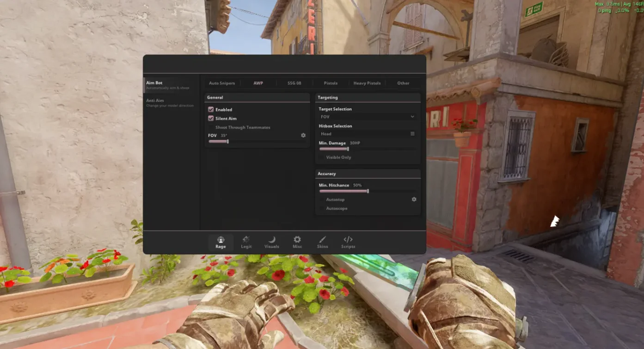Open the Anti Aim sidebar section
Image resolution: width=644 pixels, height=349 pixels.
click(x=155, y=100)
